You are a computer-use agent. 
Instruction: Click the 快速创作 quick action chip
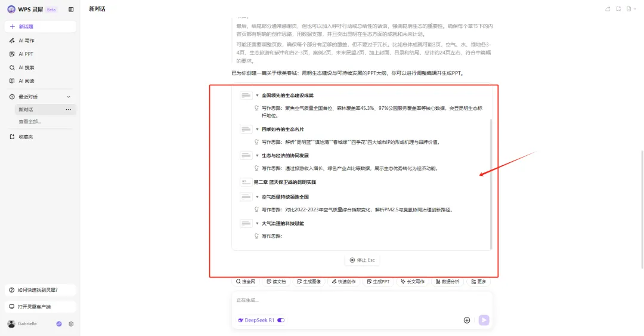344,282
